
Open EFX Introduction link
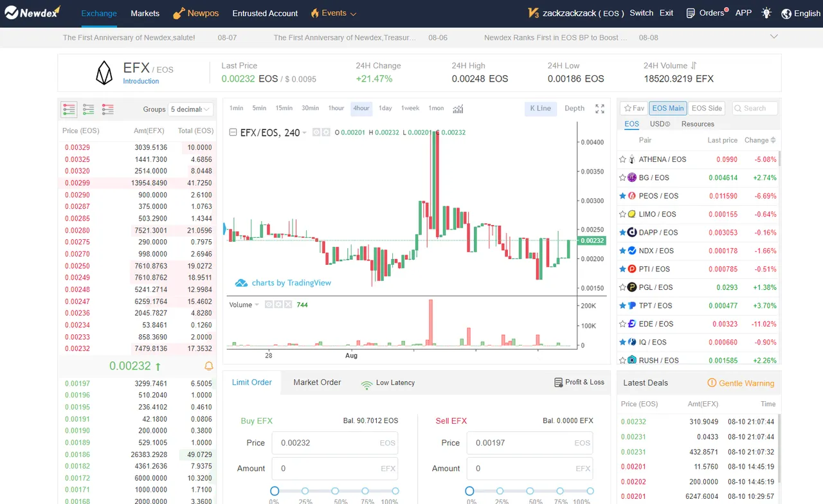point(141,81)
